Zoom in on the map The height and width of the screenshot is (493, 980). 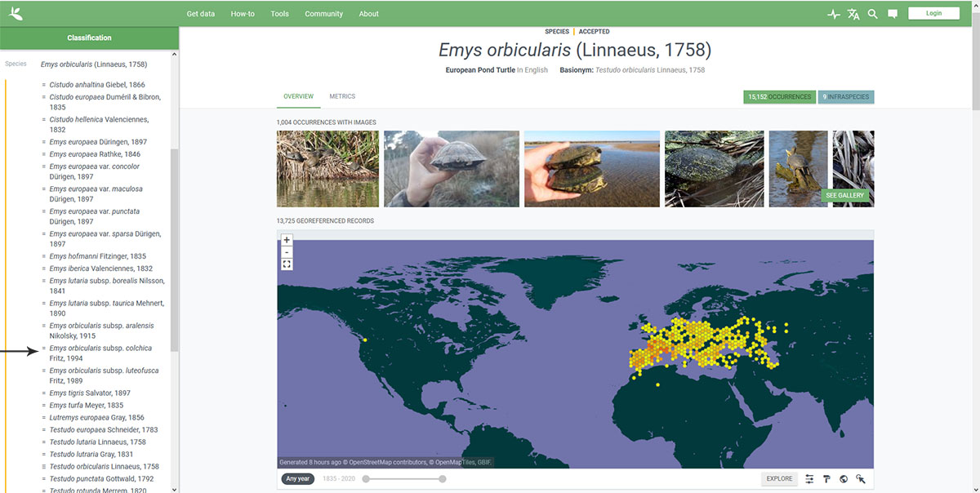coord(287,240)
